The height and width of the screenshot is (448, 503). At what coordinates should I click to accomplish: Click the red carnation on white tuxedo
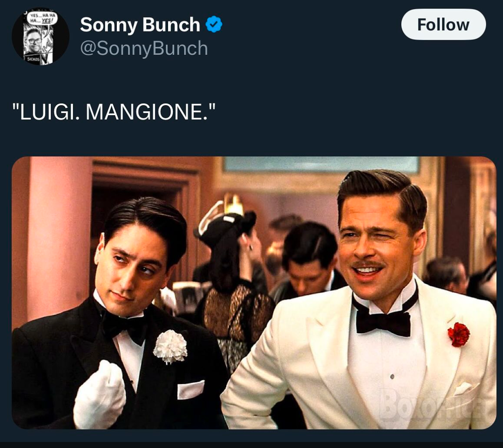459,335
